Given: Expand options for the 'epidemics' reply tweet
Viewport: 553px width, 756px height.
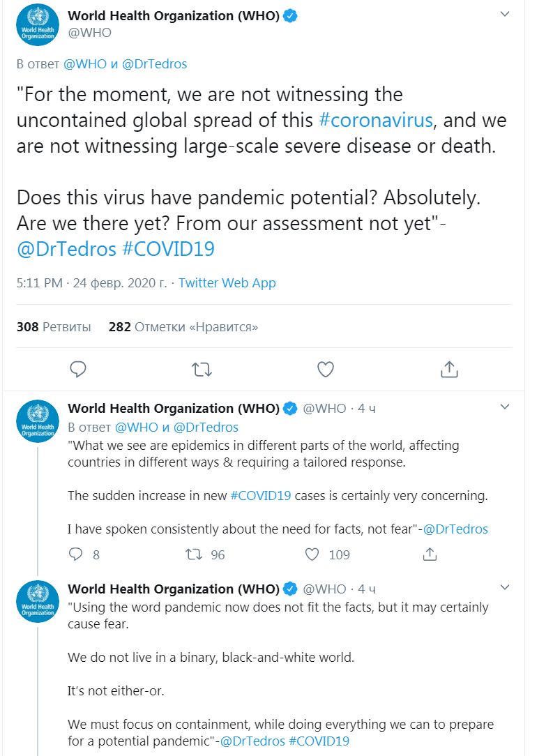Looking at the screenshot, I should (x=506, y=407).
